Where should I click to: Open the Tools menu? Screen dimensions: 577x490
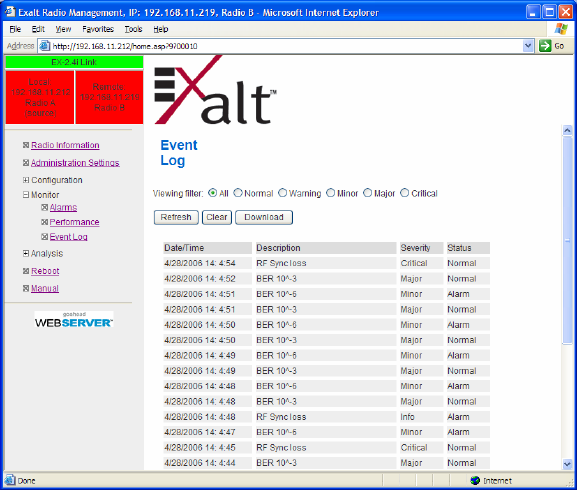tap(133, 29)
